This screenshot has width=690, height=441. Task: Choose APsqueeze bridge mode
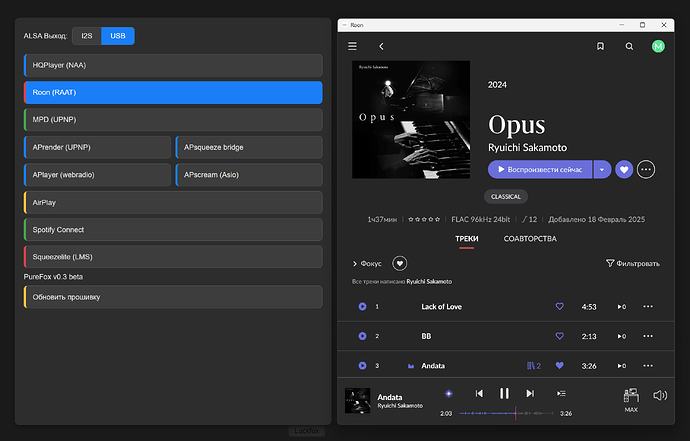click(x=249, y=147)
